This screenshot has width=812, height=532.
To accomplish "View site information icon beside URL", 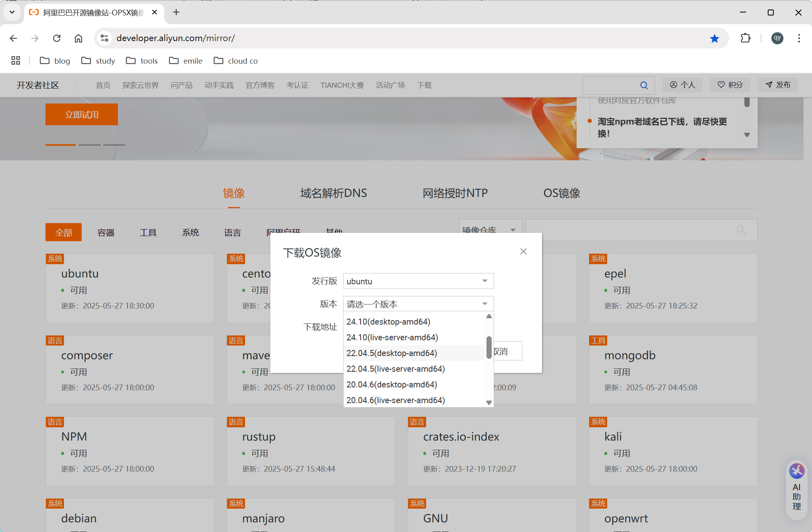I will [105, 38].
